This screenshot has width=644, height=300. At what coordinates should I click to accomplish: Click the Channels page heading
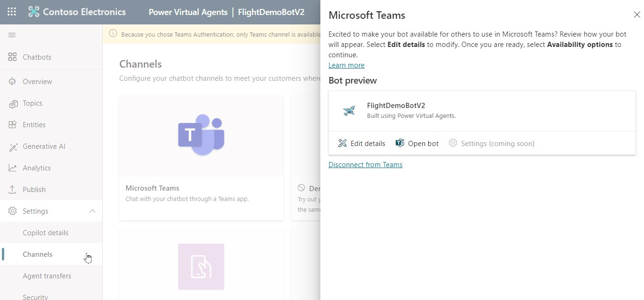(140, 64)
